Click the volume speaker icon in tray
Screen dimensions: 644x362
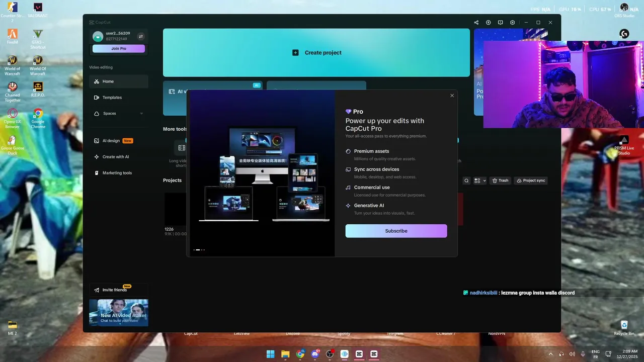click(x=572, y=354)
